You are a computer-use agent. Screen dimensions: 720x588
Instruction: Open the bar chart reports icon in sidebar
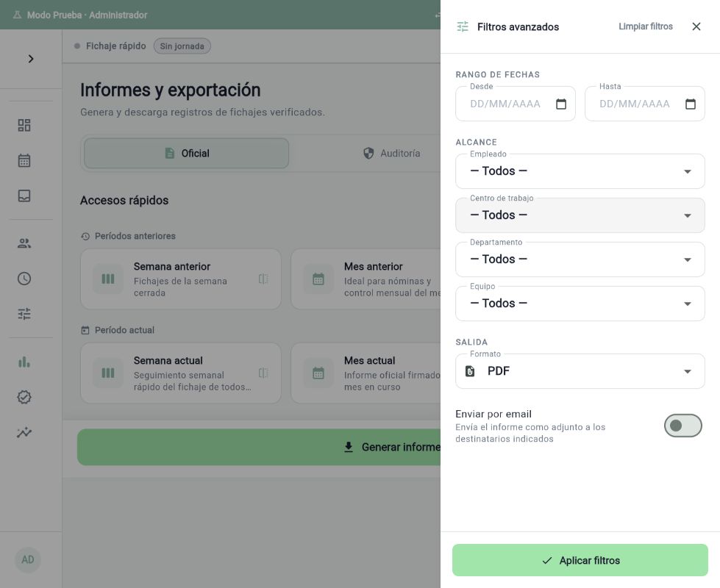pyautogui.click(x=24, y=362)
